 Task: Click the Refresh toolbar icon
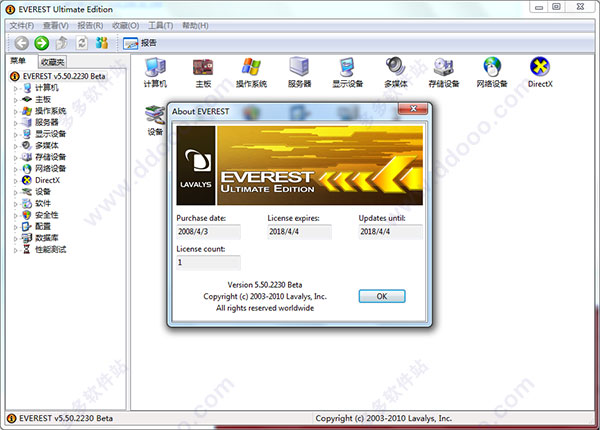(x=82, y=43)
